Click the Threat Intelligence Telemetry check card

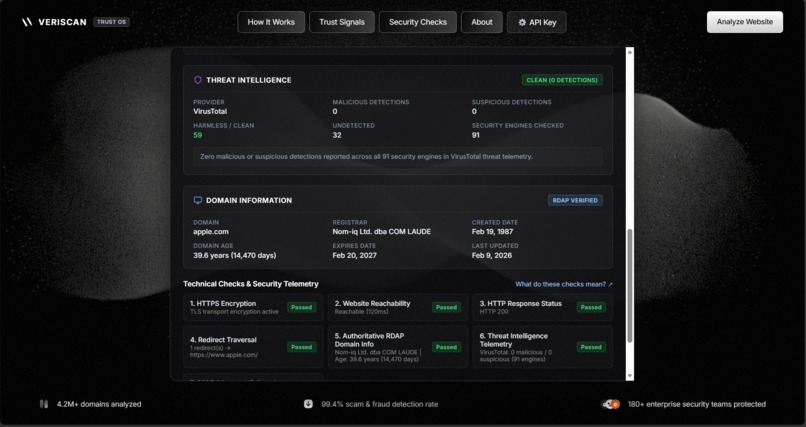click(x=542, y=347)
